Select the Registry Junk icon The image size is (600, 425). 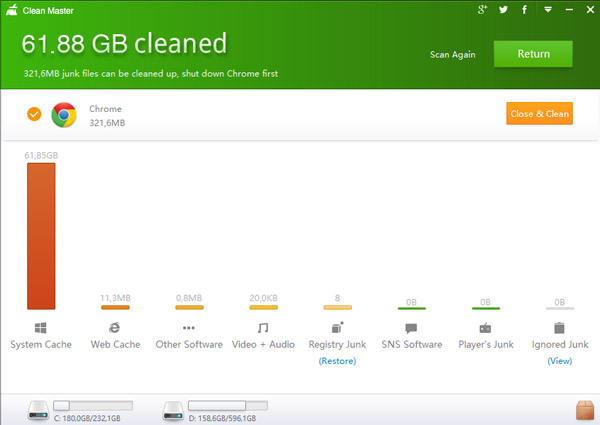click(337, 327)
